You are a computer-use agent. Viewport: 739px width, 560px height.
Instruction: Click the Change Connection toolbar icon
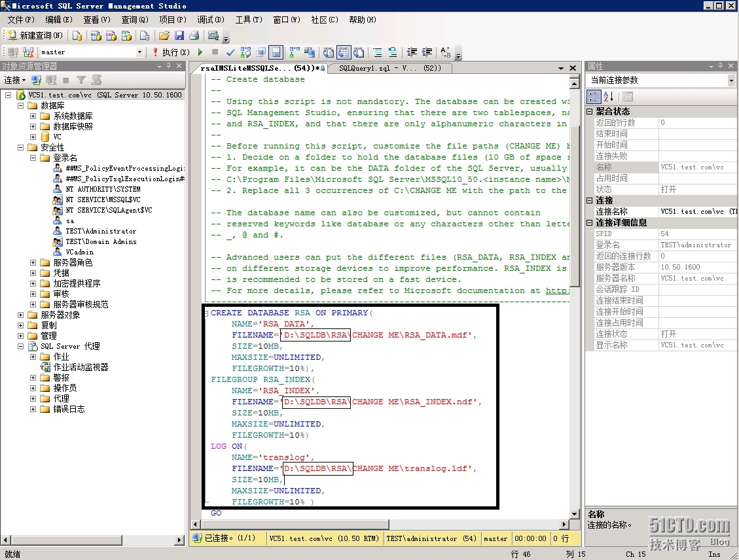point(28,52)
